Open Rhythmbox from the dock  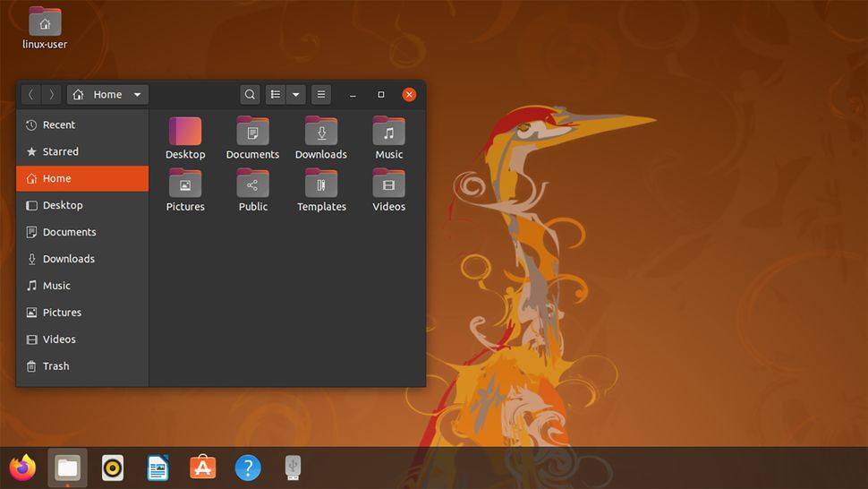[113, 468]
